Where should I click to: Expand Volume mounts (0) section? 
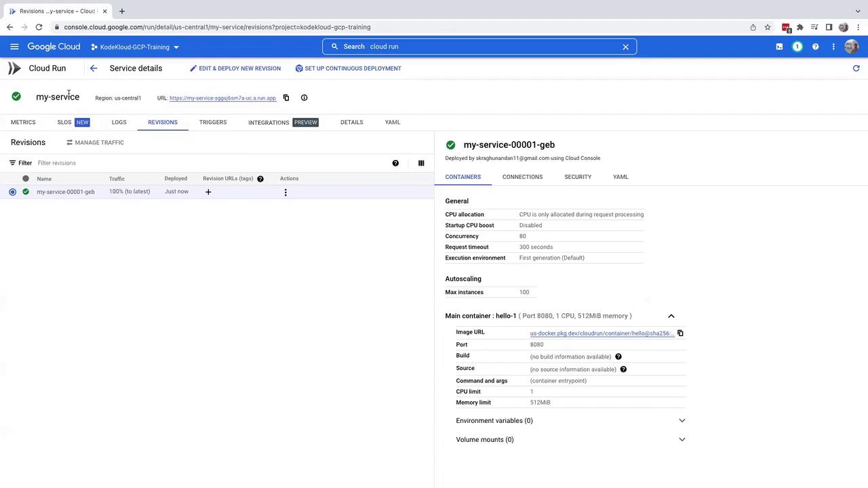682,440
